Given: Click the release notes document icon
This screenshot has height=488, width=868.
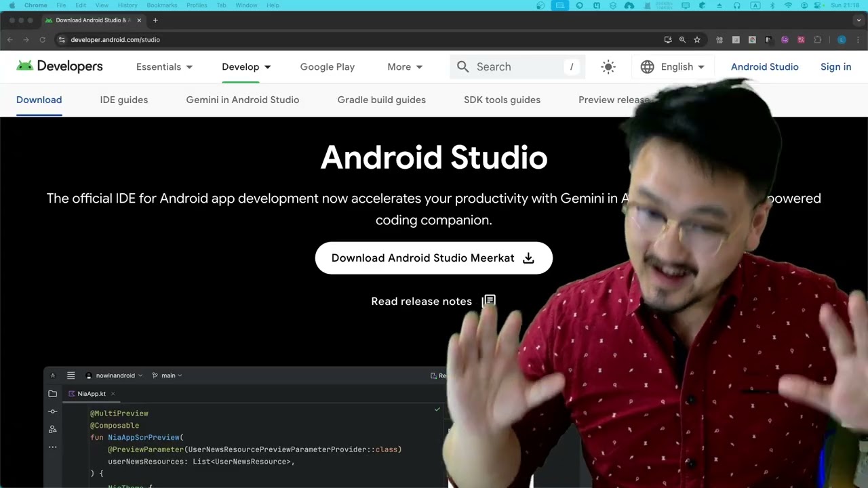Looking at the screenshot, I should (488, 301).
